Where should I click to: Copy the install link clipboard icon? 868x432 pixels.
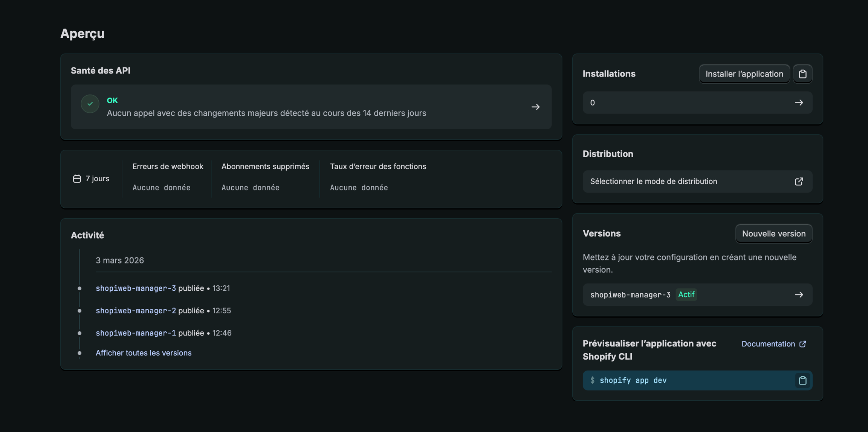(802, 74)
